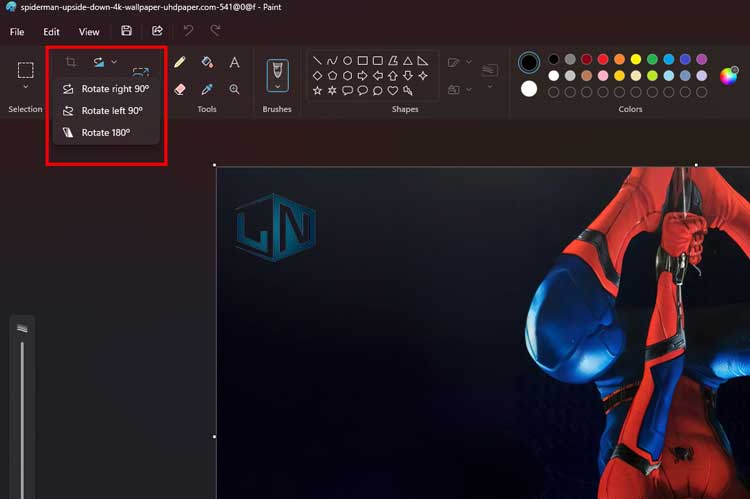Select the Pencil tool
Image resolution: width=750 pixels, height=499 pixels.
180,62
